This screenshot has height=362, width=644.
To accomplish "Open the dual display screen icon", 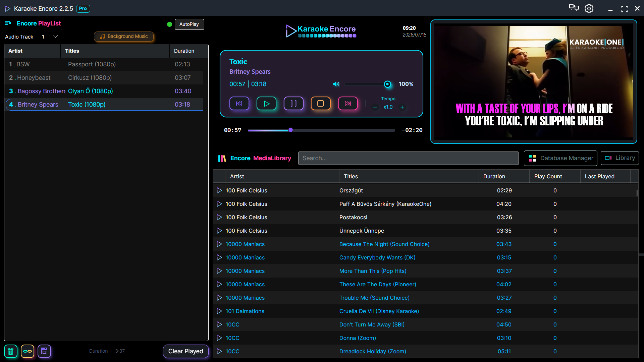I will (574, 8).
